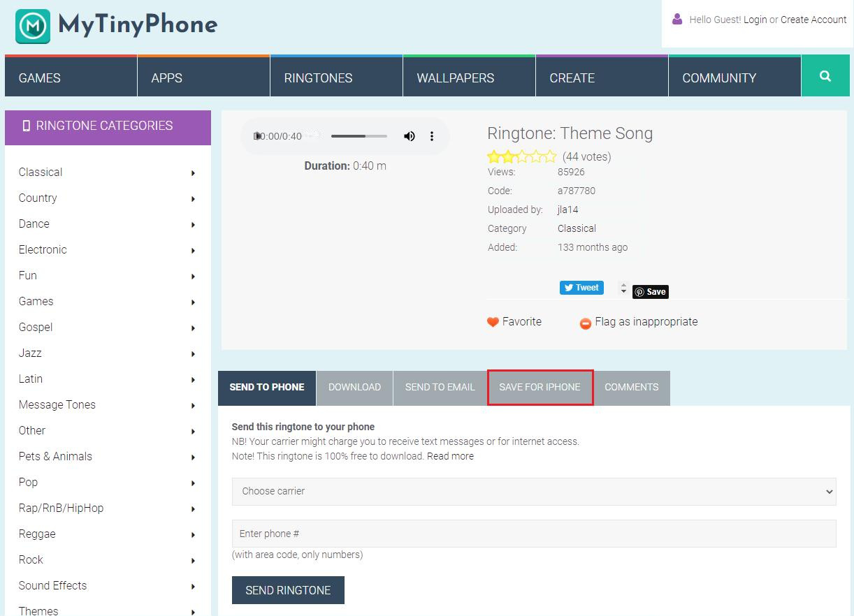Image resolution: width=854 pixels, height=616 pixels.
Task: Open the Themes ringtone category
Action: click(x=38, y=610)
